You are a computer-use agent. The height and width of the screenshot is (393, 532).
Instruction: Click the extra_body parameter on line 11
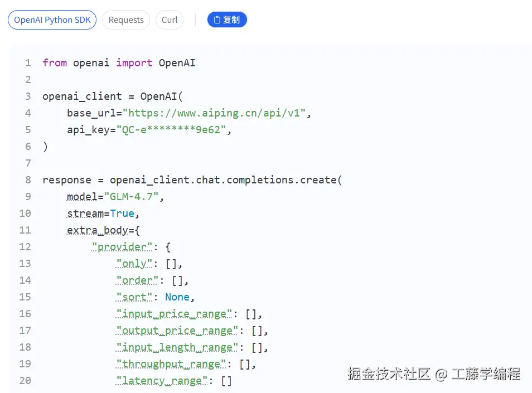pyautogui.click(x=98, y=230)
